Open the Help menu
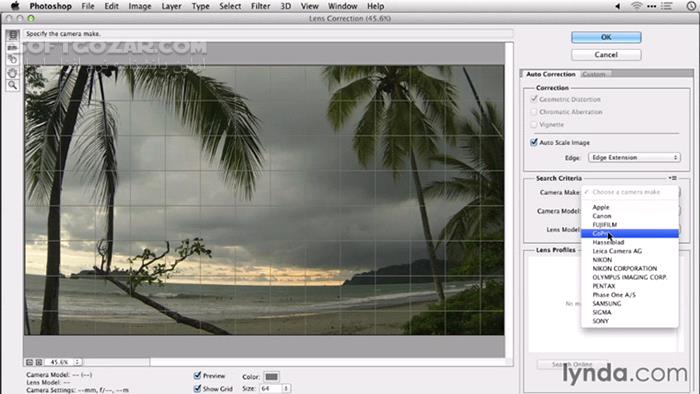Image resolution: width=700 pixels, height=394 pixels. click(x=375, y=6)
